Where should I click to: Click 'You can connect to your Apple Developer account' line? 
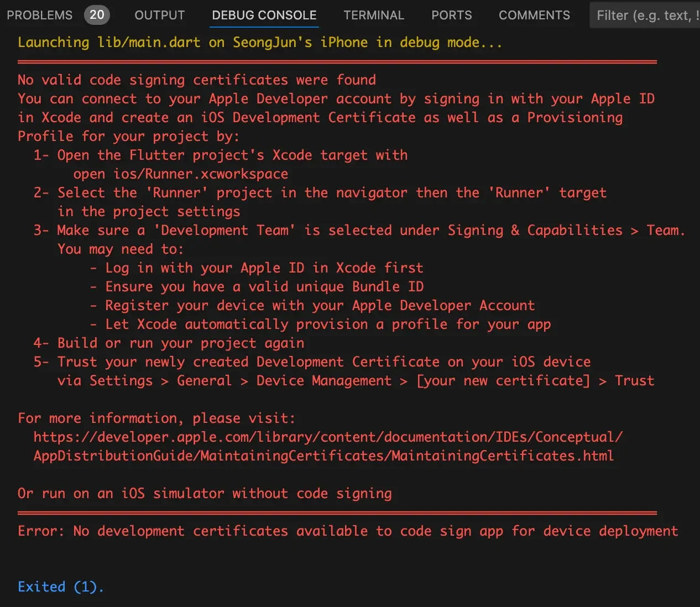pyautogui.click(x=336, y=99)
